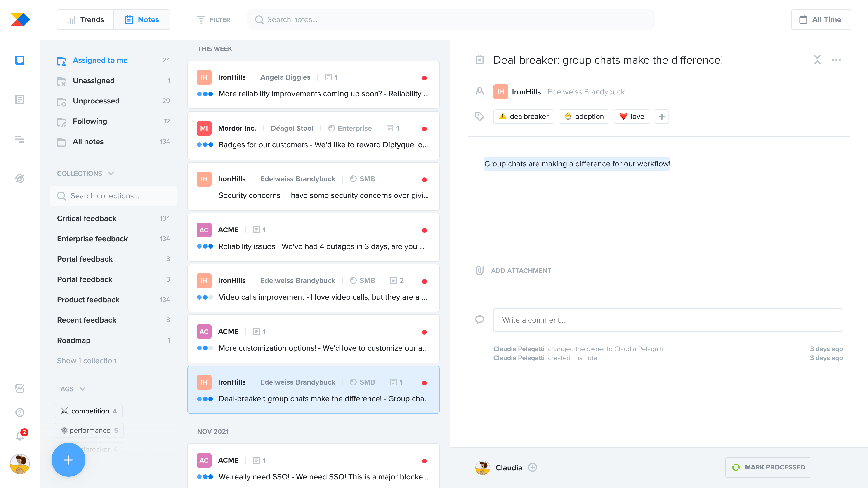Collapse the COLLECTIONS section chevron
This screenshot has width=868, height=488.
pos(111,174)
